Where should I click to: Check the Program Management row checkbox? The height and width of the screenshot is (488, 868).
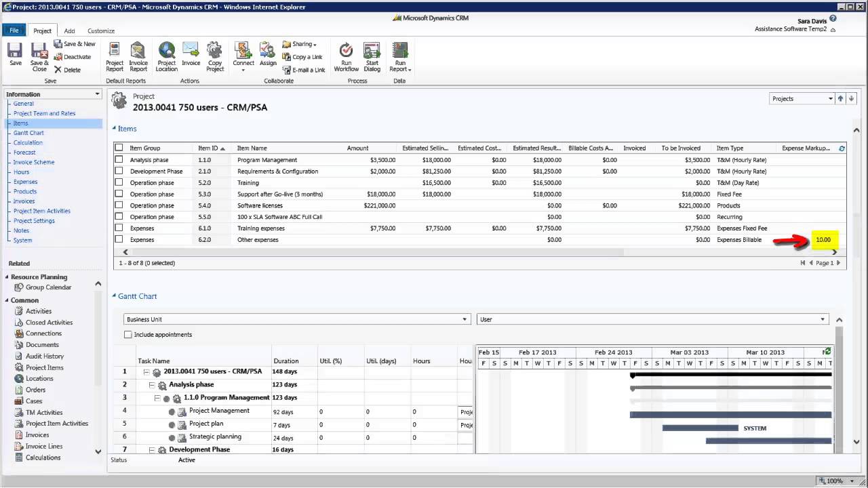[x=119, y=160]
